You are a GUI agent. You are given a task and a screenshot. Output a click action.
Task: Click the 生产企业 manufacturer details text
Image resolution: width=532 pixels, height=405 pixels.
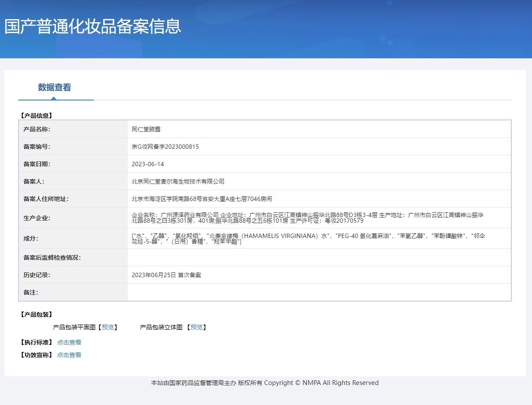click(x=308, y=218)
